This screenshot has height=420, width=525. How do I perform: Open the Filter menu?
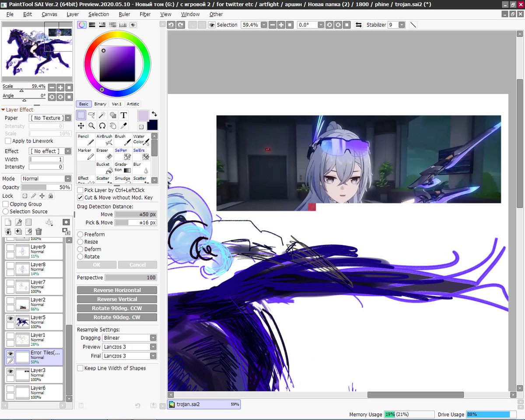point(145,14)
